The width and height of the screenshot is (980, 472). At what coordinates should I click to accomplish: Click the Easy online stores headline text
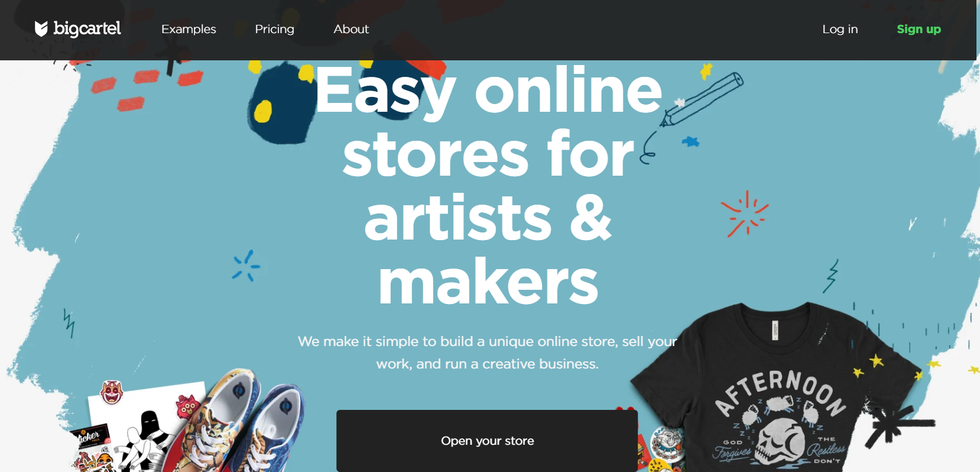click(488, 185)
